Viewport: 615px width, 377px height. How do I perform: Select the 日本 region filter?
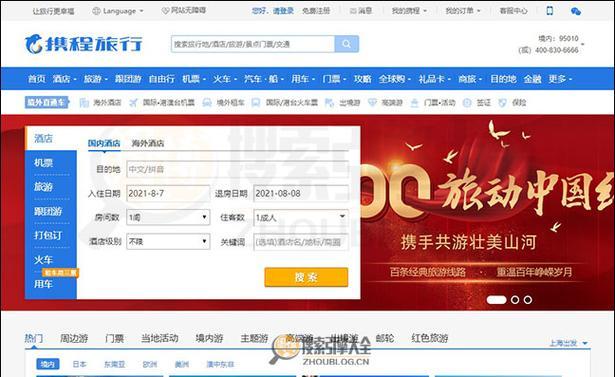79,364
